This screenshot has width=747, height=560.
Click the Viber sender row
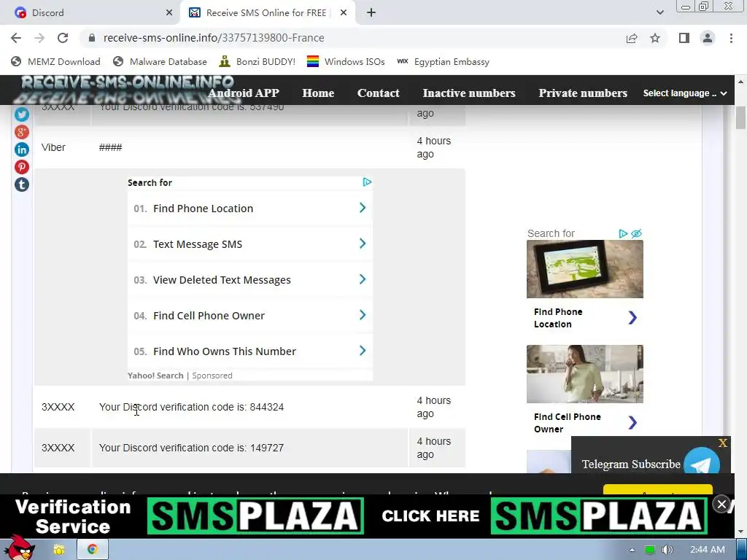[249, 147]
